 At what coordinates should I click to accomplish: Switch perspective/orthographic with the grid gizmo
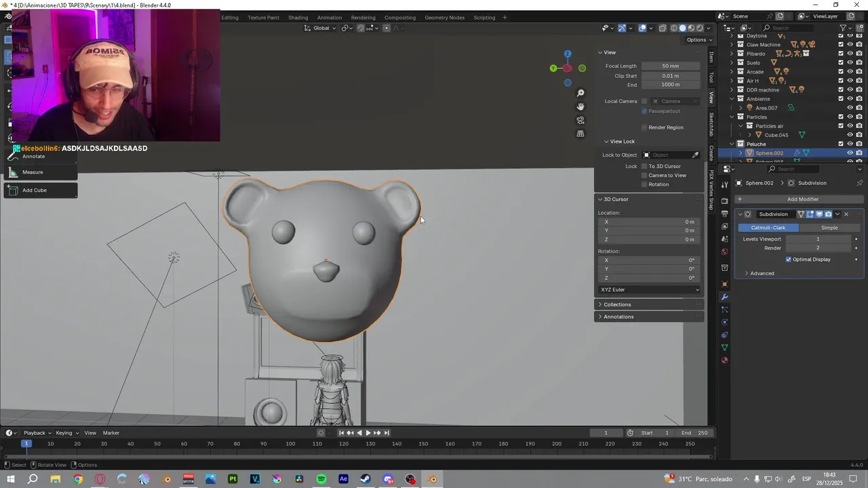580,134
